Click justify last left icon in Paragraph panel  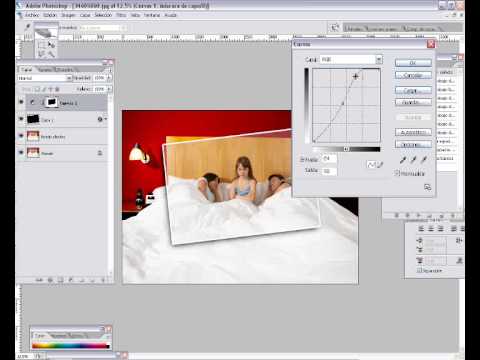453,229
